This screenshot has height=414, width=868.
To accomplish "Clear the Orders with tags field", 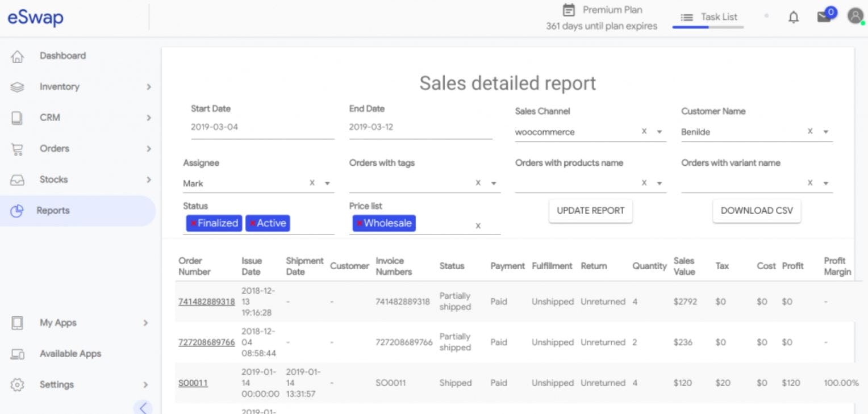I will (478, 183).
